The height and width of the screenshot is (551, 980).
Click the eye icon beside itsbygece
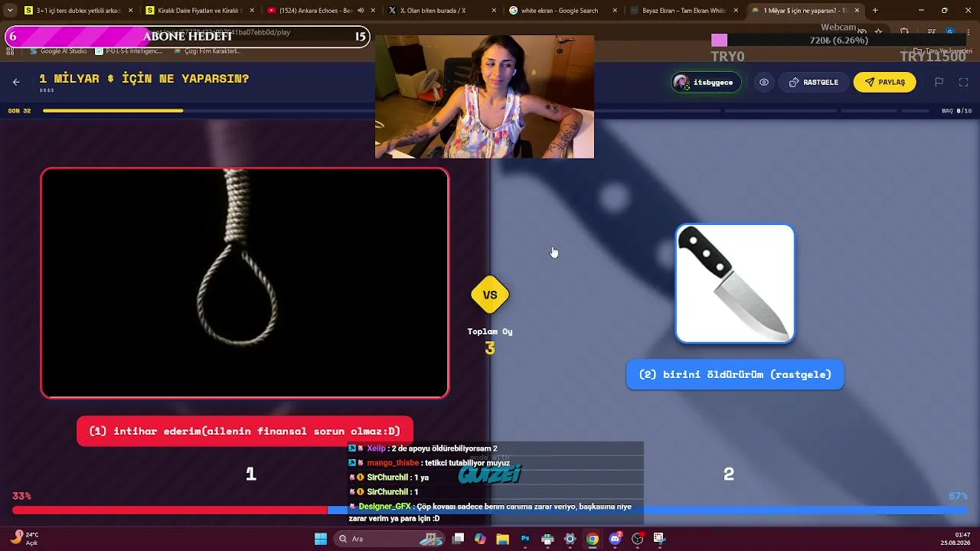764,83
